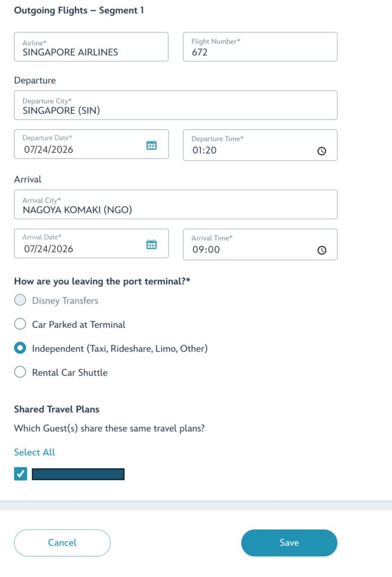Choose the Rental Car Shuttle option
Viewport: 392px width, 577px height.
tap(20, 372)
